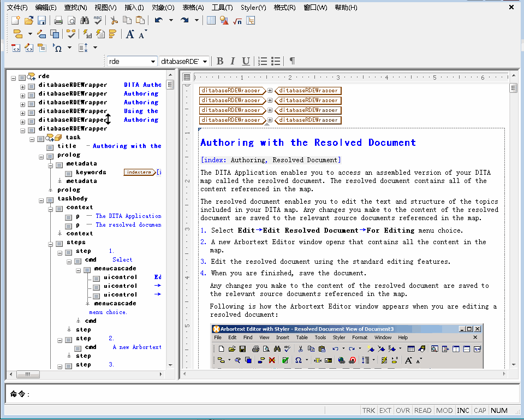This screenshot has height=420, width=524.
Task: Open the Styler(Y) menu
Action: click(x=253, y=7)
